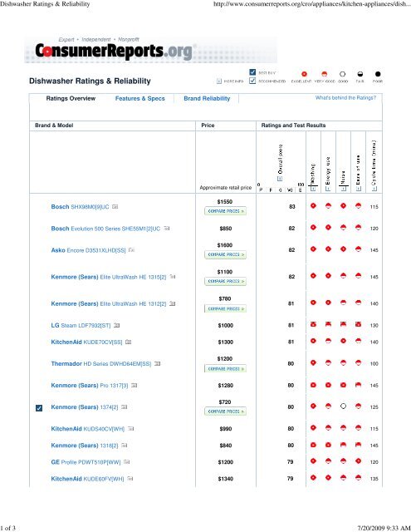
Task: Open the Brand Reliability tab
Action: pos(207,98)
